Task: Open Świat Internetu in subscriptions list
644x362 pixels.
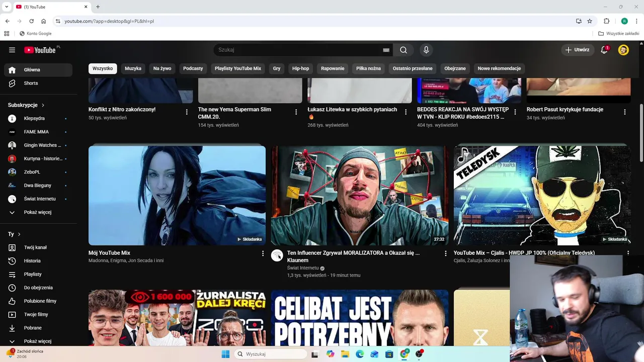Action: coord(38,199)
